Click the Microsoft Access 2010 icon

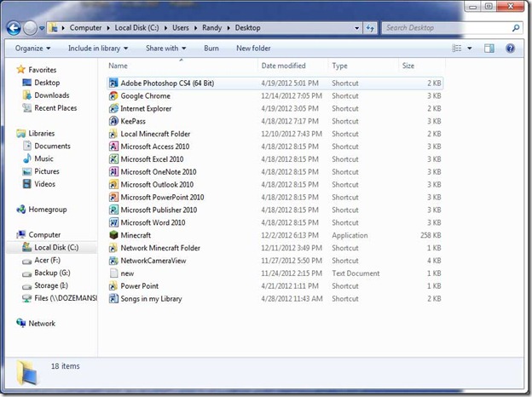click(113, 147)
